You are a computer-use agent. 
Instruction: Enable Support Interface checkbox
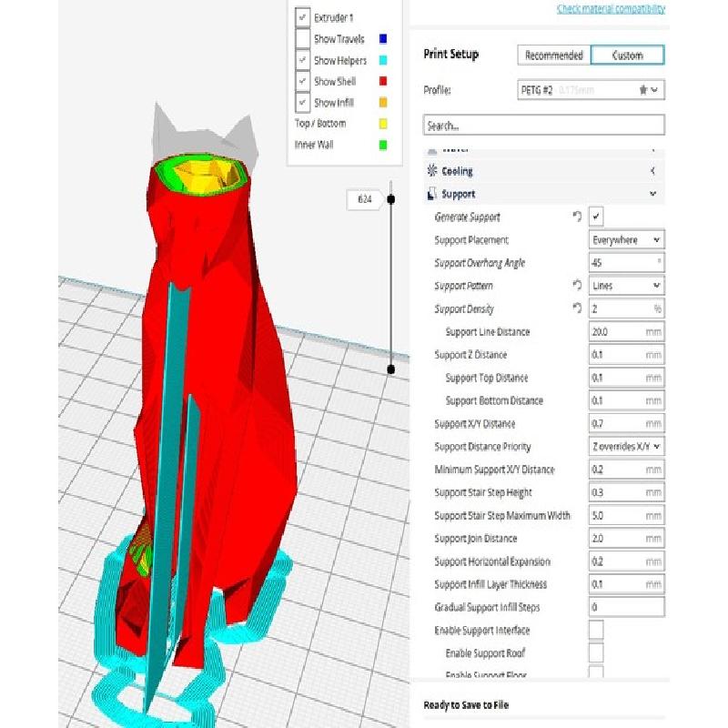596,630
